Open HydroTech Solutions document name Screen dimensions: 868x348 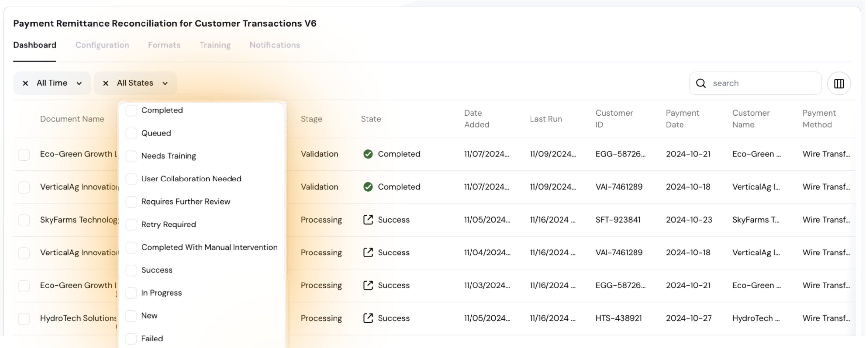pos(79,318)
